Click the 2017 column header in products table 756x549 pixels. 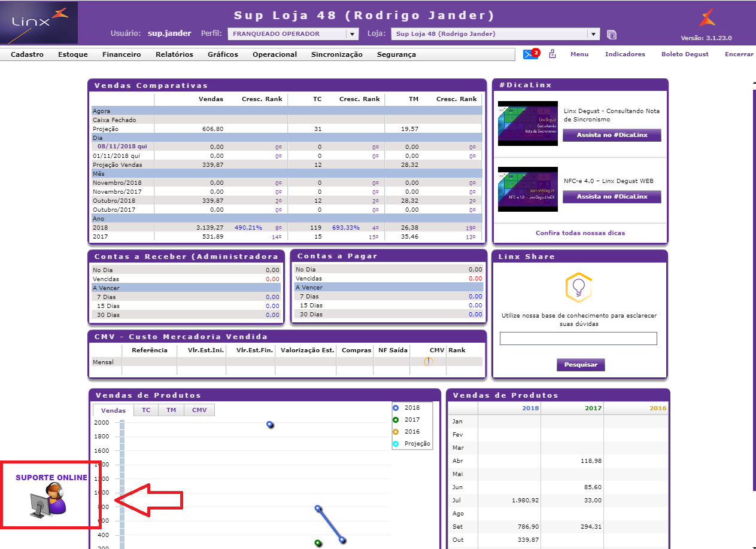pyautogui.click(x=593, y=408)
